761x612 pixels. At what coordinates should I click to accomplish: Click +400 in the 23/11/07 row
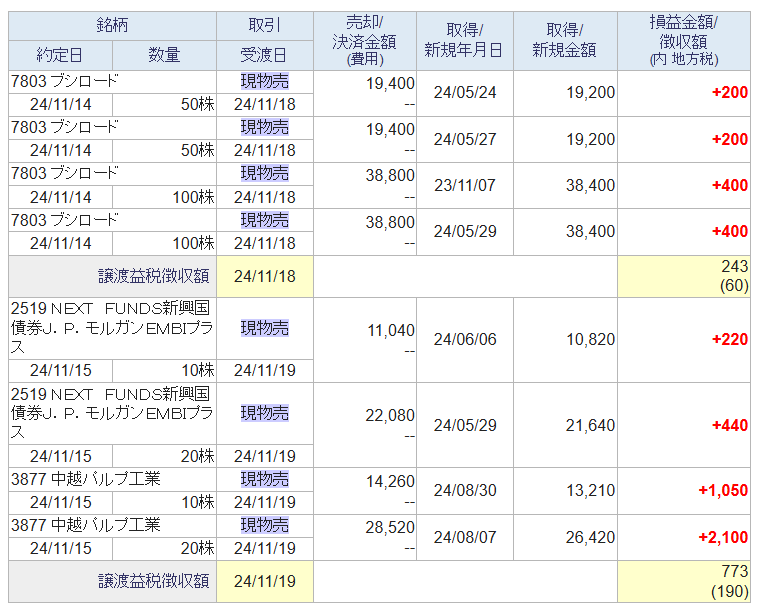[x=729, y=185]
